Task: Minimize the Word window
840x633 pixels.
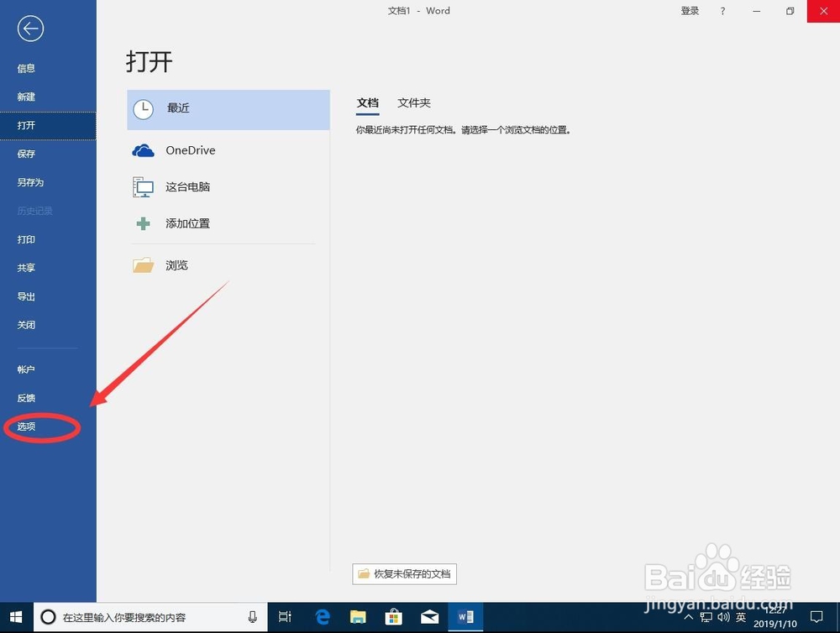Action: coord(757,11)
